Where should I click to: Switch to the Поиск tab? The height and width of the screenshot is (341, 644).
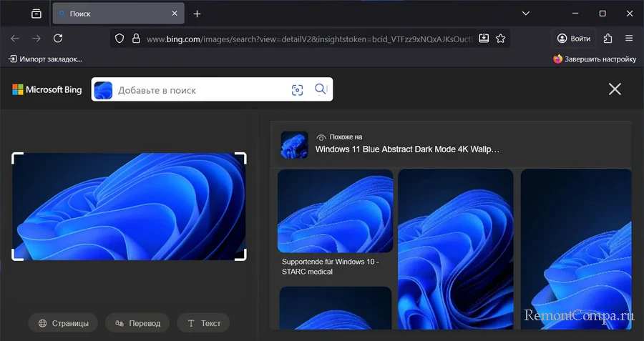point(107,14)
